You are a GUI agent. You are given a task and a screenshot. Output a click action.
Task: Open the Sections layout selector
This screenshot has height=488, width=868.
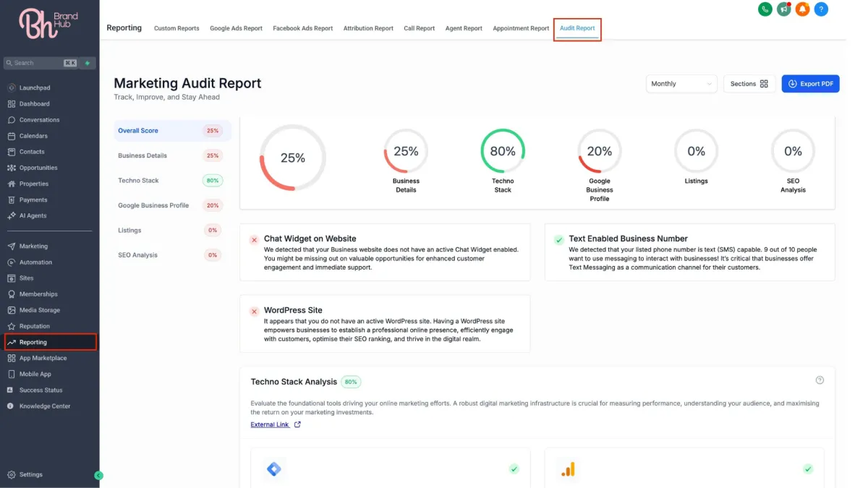[749, 84]
